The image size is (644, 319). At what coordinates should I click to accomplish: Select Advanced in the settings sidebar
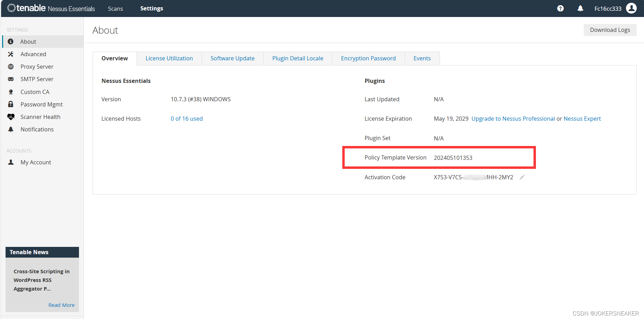click(x=43, y=54)
